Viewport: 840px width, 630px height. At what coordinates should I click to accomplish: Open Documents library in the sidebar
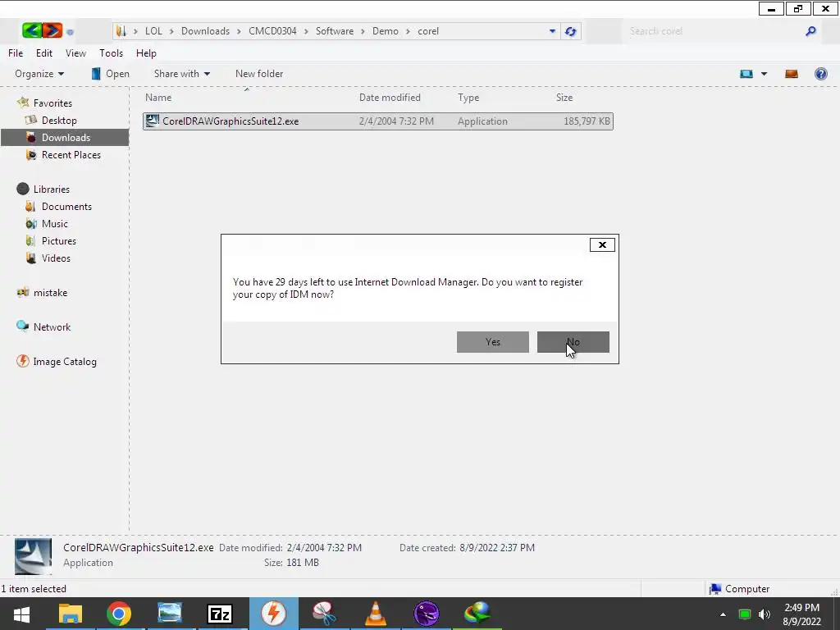66,206
